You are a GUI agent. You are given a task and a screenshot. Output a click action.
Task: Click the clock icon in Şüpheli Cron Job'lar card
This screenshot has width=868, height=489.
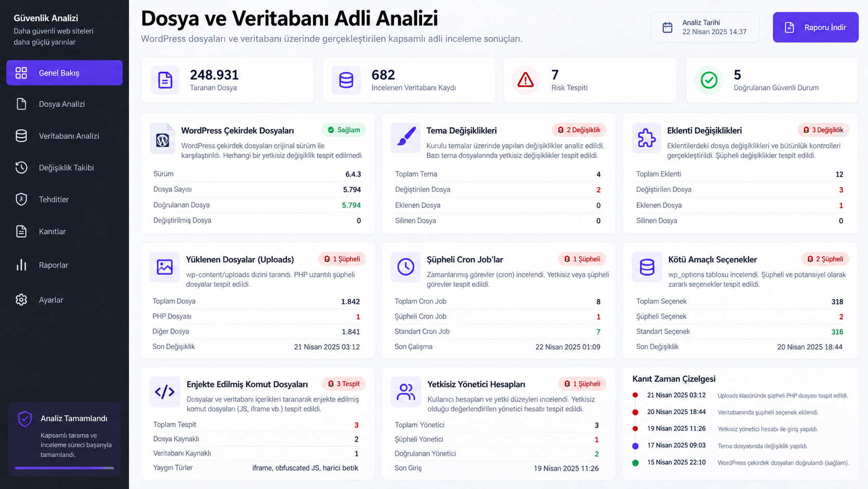pyautogui.click(x=405, y=267)
